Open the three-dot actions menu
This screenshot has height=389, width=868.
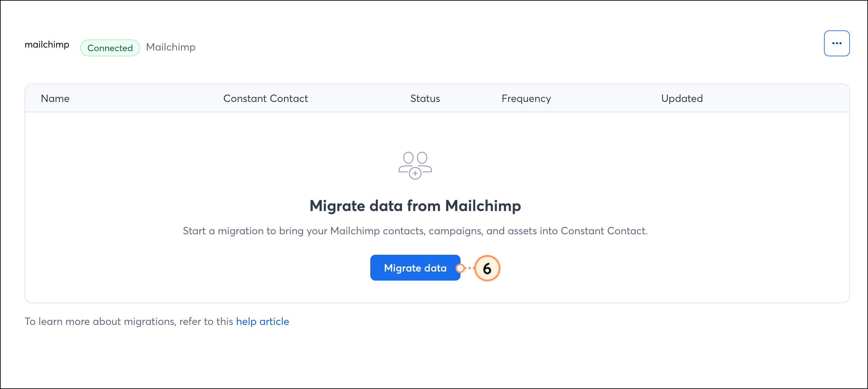pyautogui.click(x=837, y=43)
